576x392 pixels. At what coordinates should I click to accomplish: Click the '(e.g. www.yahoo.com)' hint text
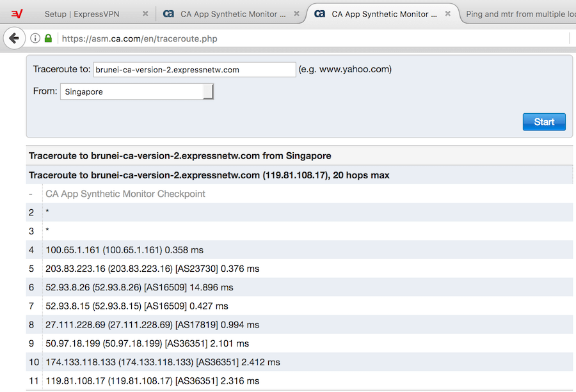coord(345,69)
